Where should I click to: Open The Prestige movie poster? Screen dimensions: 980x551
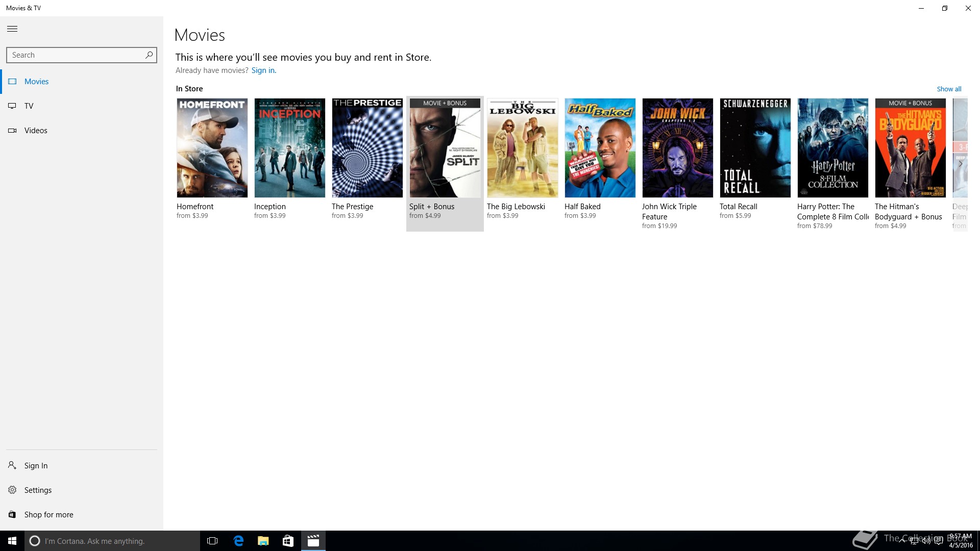tap(367, 148)
